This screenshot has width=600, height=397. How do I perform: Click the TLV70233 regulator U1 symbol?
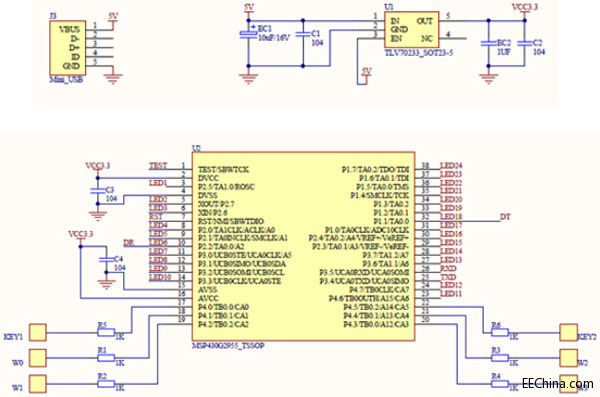pos(411,29)
